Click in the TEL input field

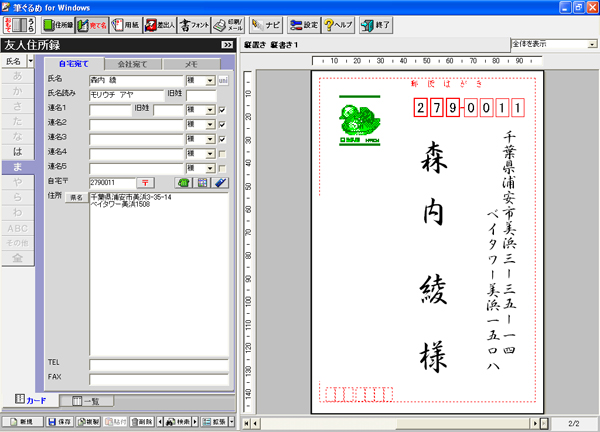(158, 362)
